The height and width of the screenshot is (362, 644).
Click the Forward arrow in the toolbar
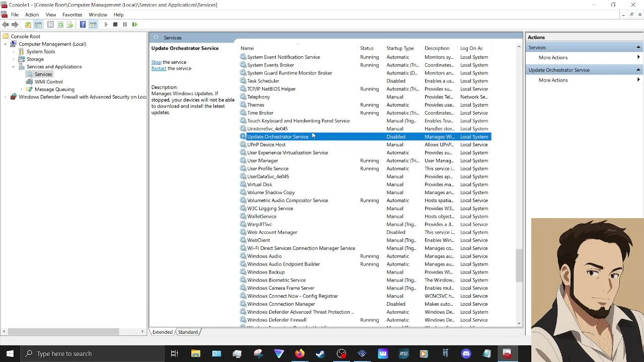pyautogui.click(x=15, y=25)
